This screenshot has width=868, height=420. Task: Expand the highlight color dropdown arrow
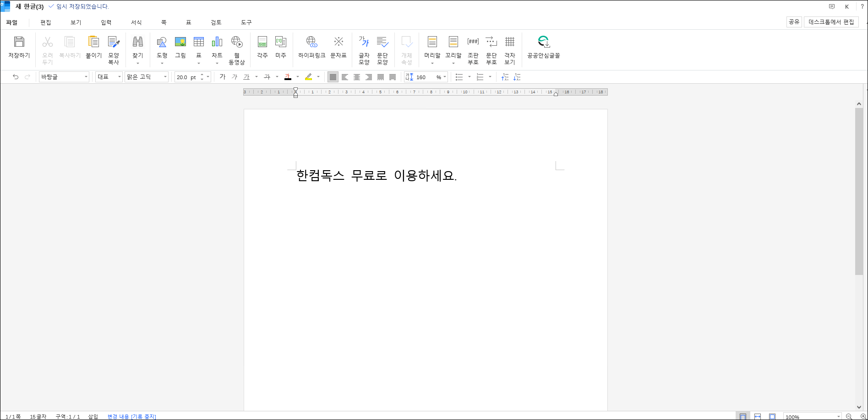[x=318, y=77]
